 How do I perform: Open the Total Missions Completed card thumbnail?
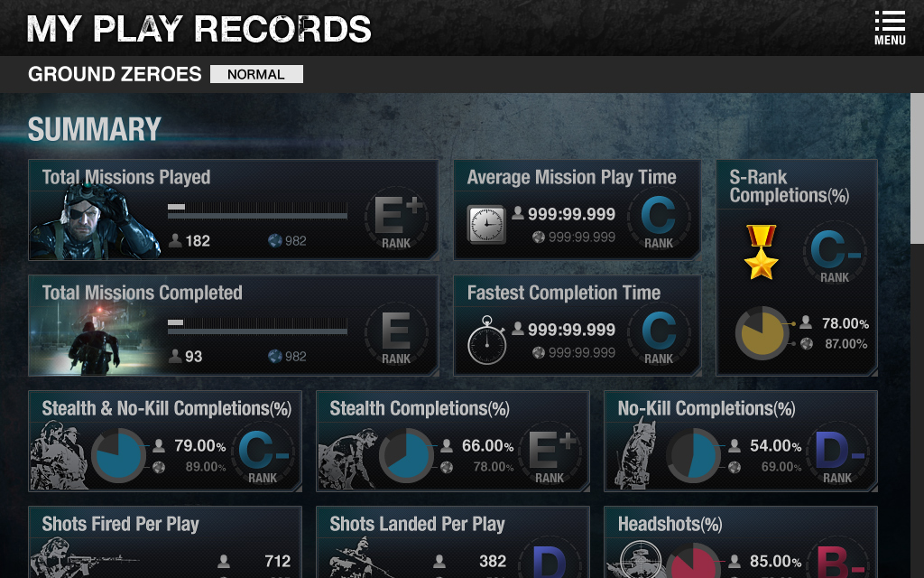point(94,339)
